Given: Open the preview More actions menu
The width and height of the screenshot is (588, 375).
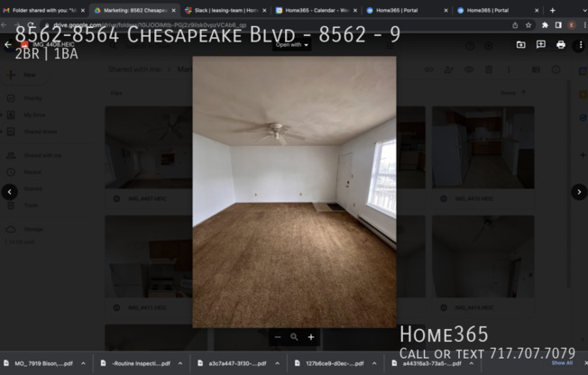Looking at the screenshot, I should click(x=581, y=45).
